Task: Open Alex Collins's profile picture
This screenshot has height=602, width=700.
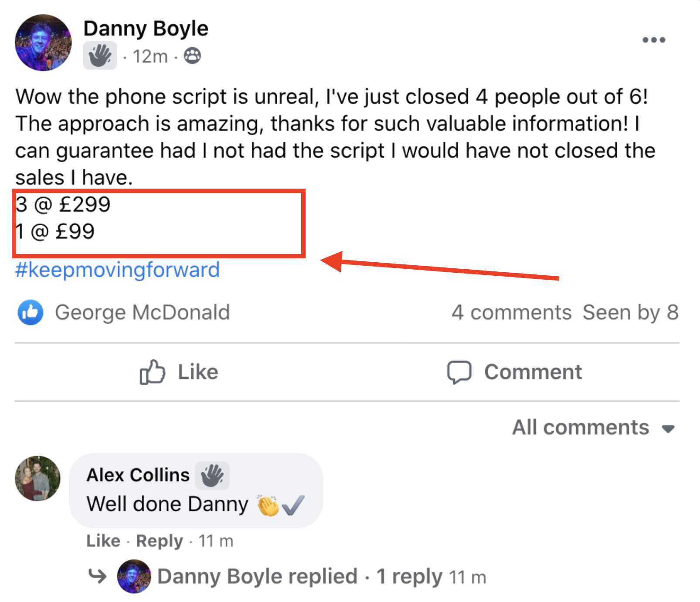Action: click(x=37, y=478)
